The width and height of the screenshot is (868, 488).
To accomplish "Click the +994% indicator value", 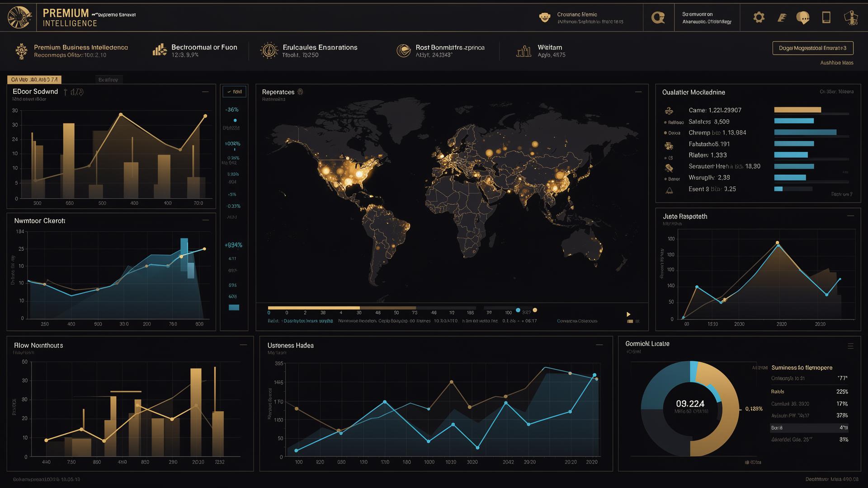I will point(233,245).
